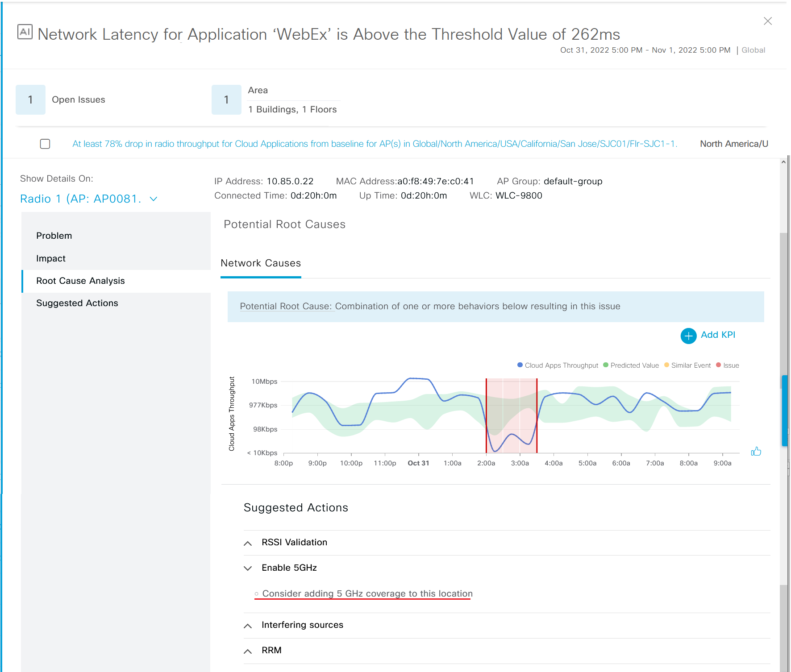Viewport: 791px width, 672px height.
Task: Select the Network Causes tab
Action: pos(261,263)
